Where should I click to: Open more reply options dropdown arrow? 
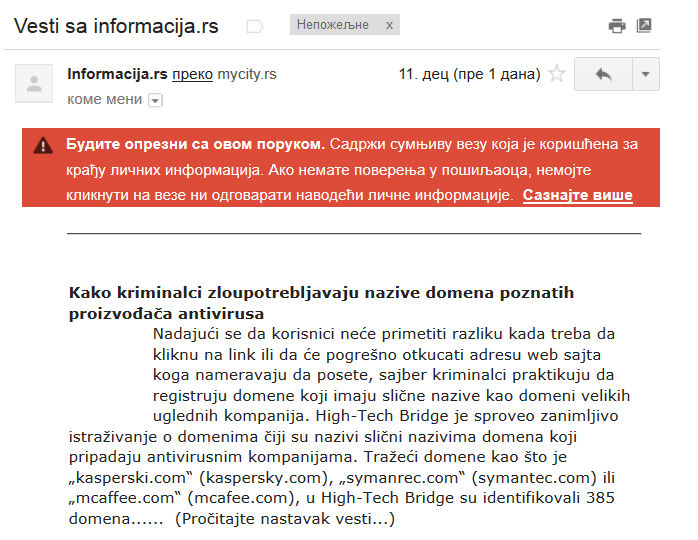(646, 74)
